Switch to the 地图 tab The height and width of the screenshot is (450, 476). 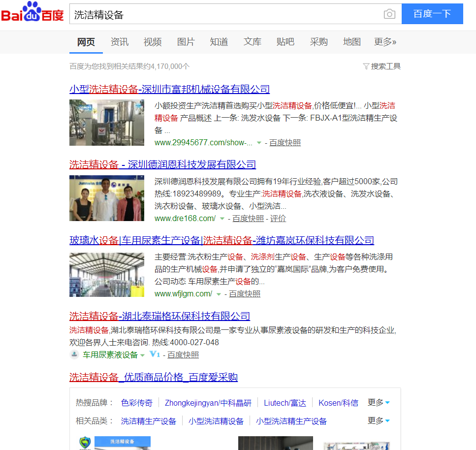pos(352,42)
